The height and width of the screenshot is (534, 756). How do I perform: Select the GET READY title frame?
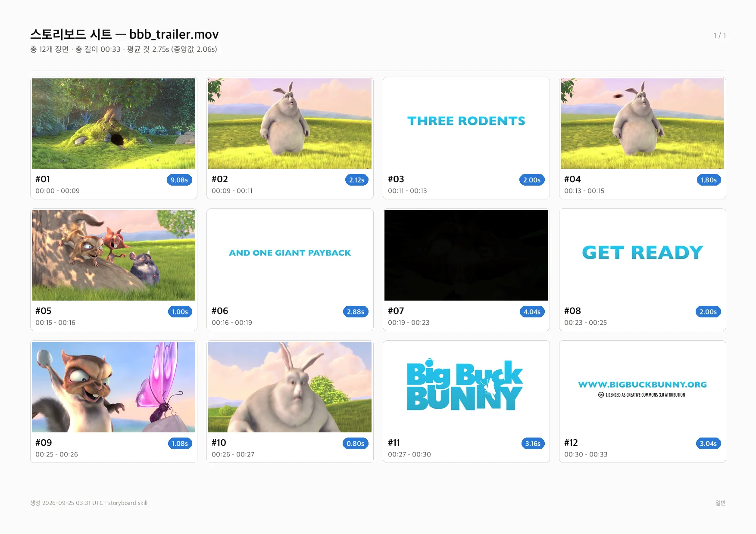(642, 255)
